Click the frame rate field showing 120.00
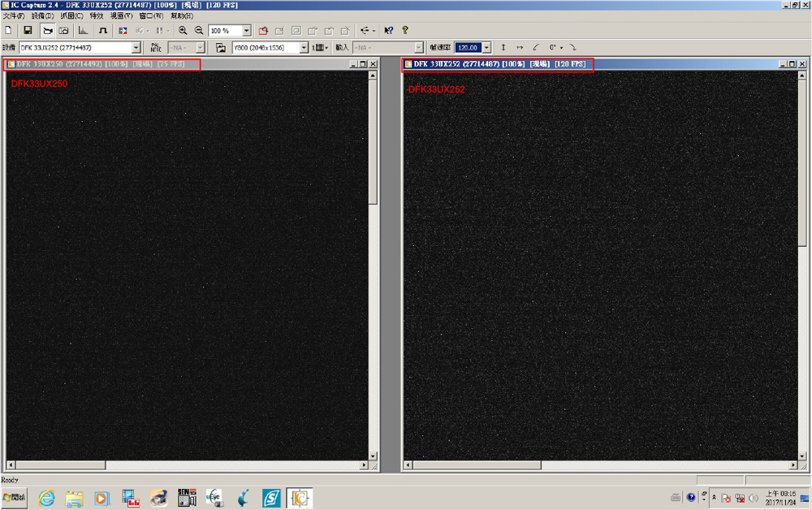The image size is (812, 510). tap(468, 48)
